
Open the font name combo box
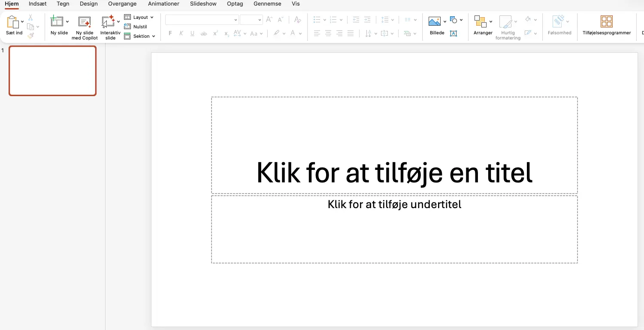click(x=202, y=20)
